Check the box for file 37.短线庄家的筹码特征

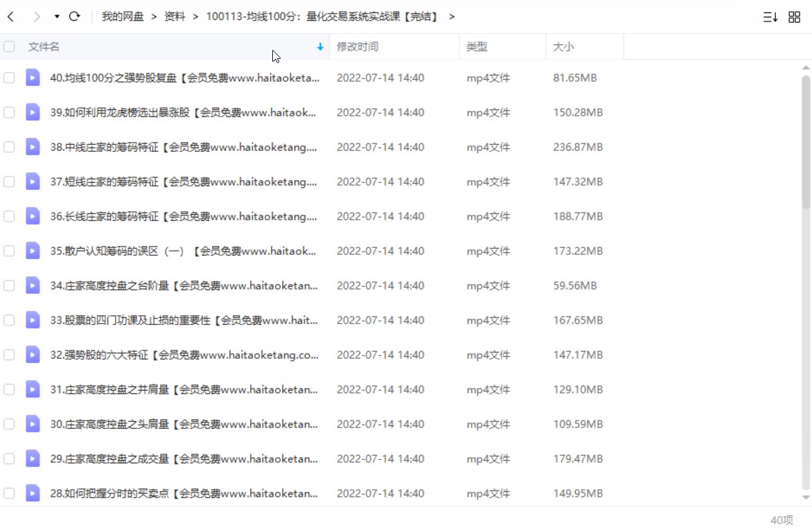point(9,181)
